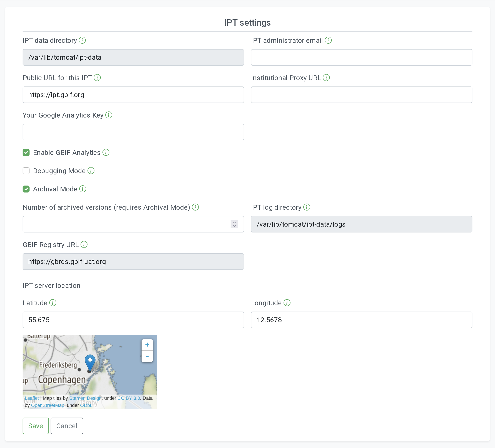Click the archived versions number stepper arrows

234,224
